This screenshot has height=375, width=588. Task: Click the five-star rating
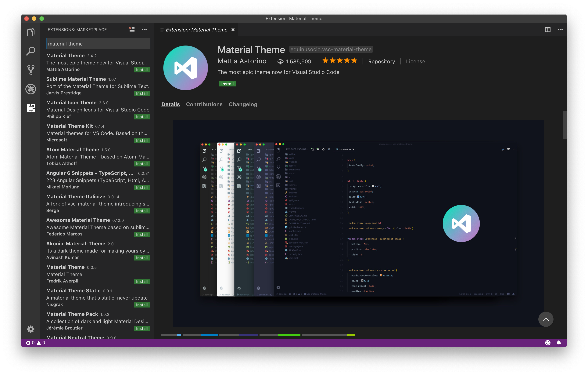(340, 61)
